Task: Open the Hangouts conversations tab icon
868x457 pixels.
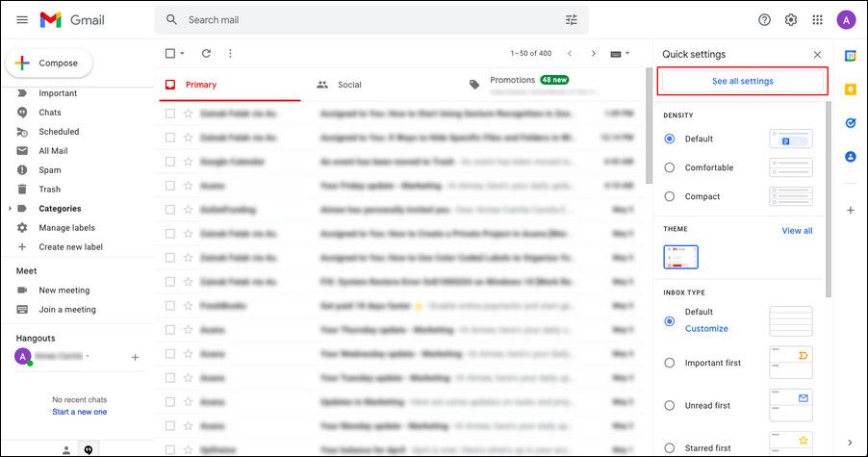Action: click(88, 450)
